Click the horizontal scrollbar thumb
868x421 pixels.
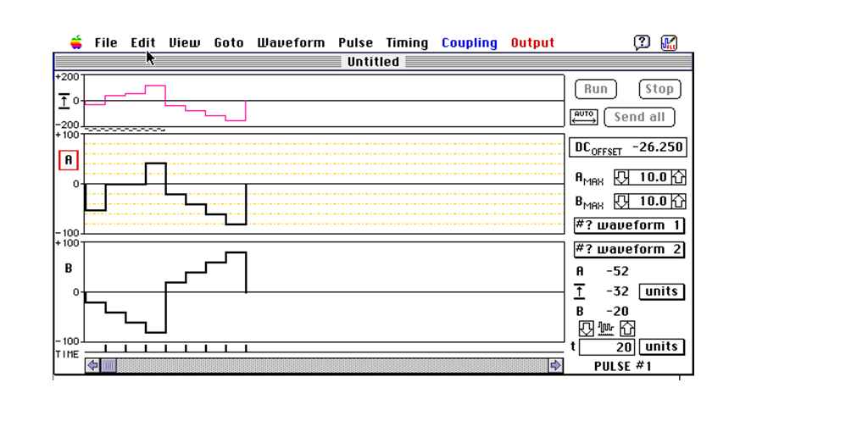pyautogui.click(x=108, y=365)
